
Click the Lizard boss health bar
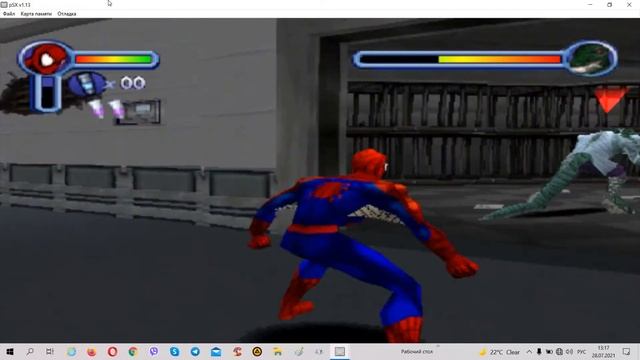click(460, 60)
